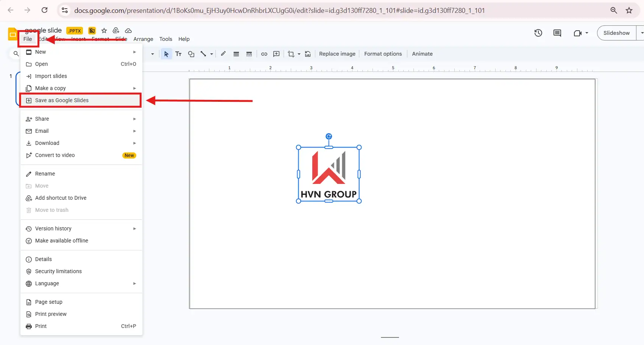Open the Help menu
Viewport: 644px width, 345px height.
(x=184, y=39)
